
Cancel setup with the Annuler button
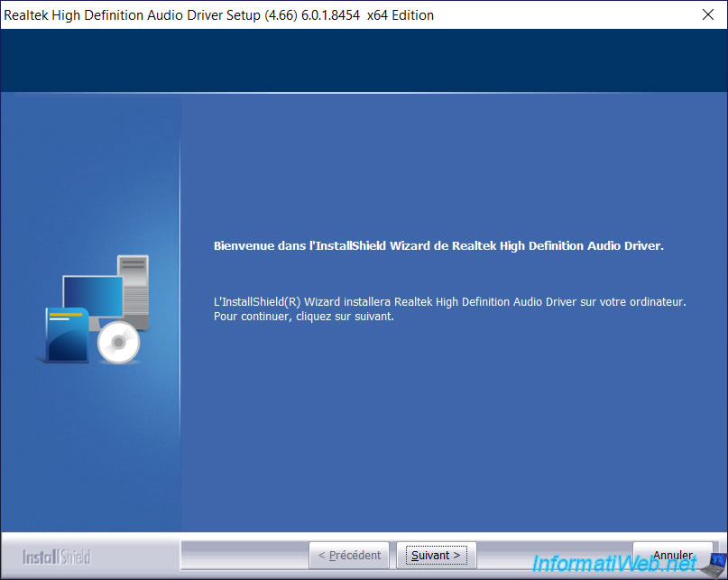(672, 555)
